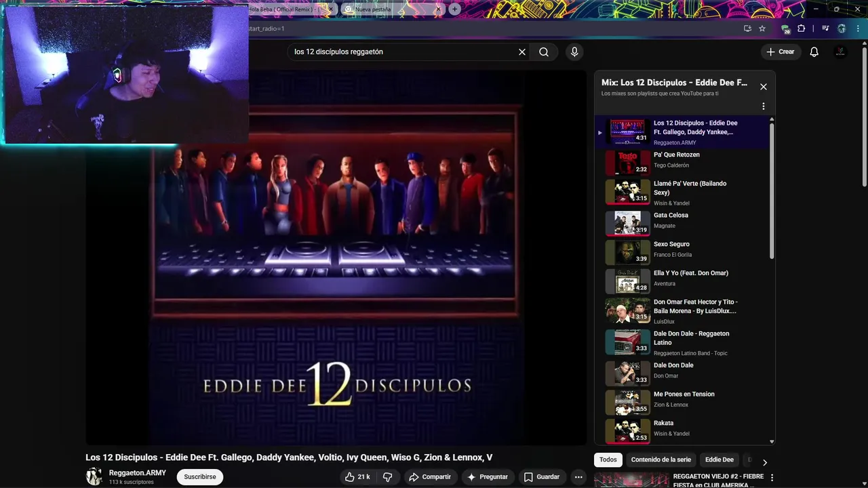
Task: Dislike the video with thumbs down
Action: tap(387, 476)
